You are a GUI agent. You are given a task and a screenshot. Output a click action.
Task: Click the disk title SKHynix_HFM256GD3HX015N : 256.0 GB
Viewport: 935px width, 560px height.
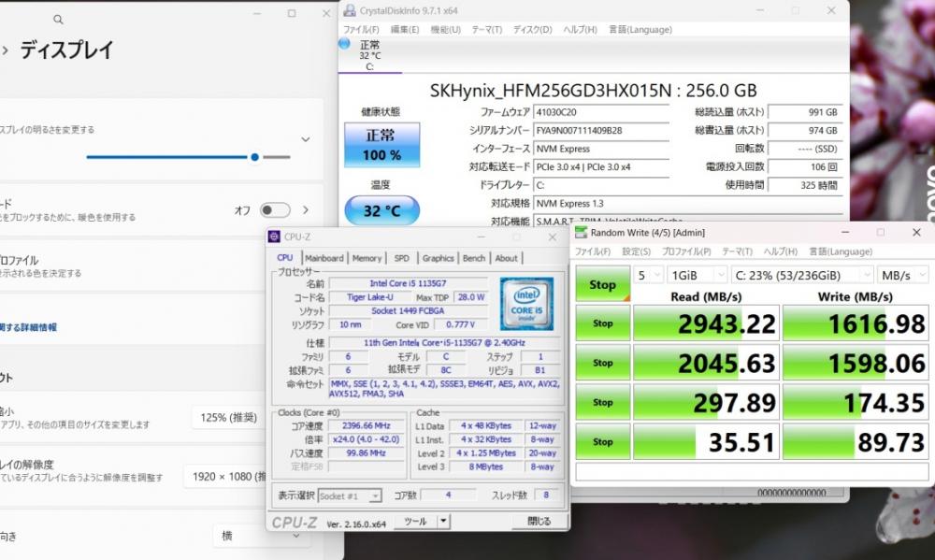coord(594,91)
